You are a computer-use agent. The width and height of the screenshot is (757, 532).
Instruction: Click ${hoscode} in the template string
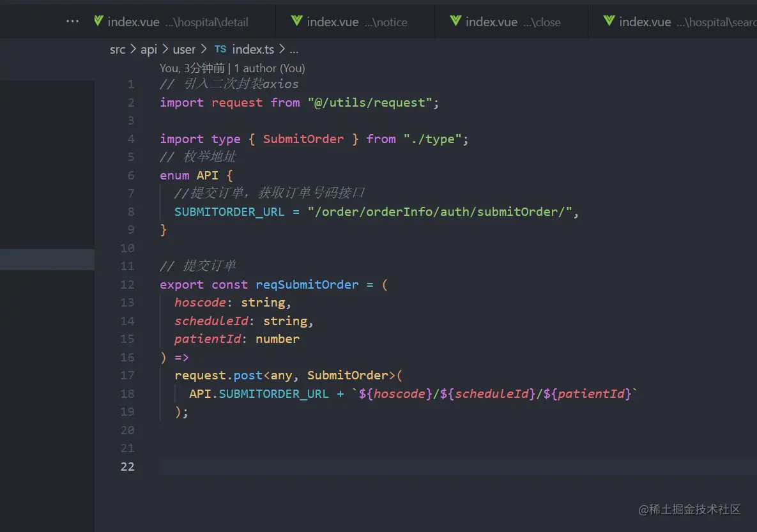pyautogui.click(x=395, y=394)
